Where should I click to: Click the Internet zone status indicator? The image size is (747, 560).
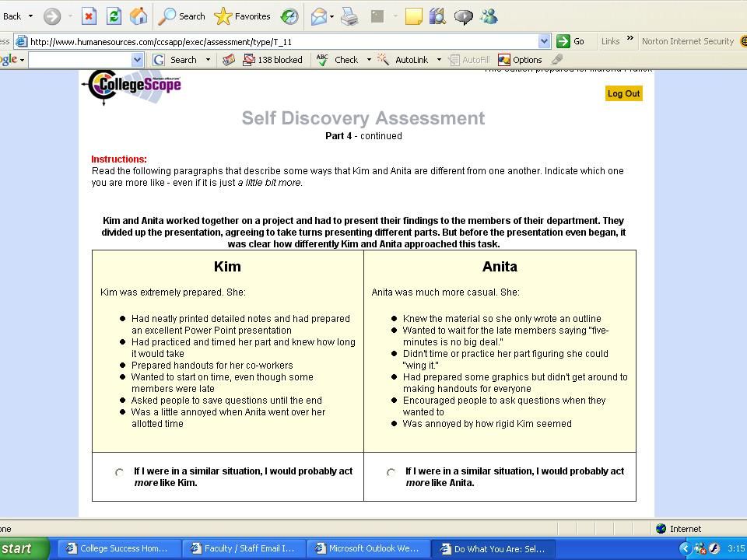pyautogui.click(x=678, y=529)
